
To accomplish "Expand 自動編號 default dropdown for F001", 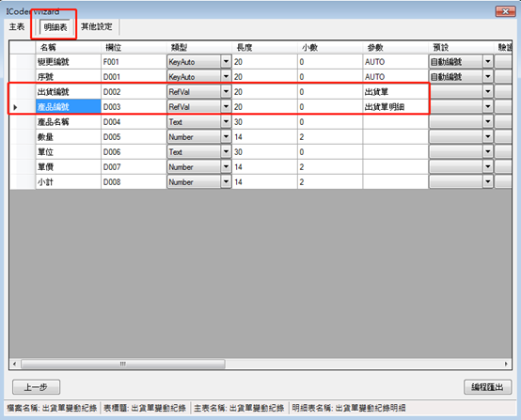I will point(488,62).
